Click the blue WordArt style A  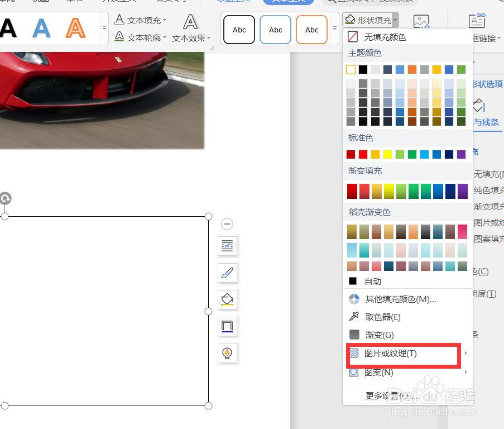tap(42, 28)
